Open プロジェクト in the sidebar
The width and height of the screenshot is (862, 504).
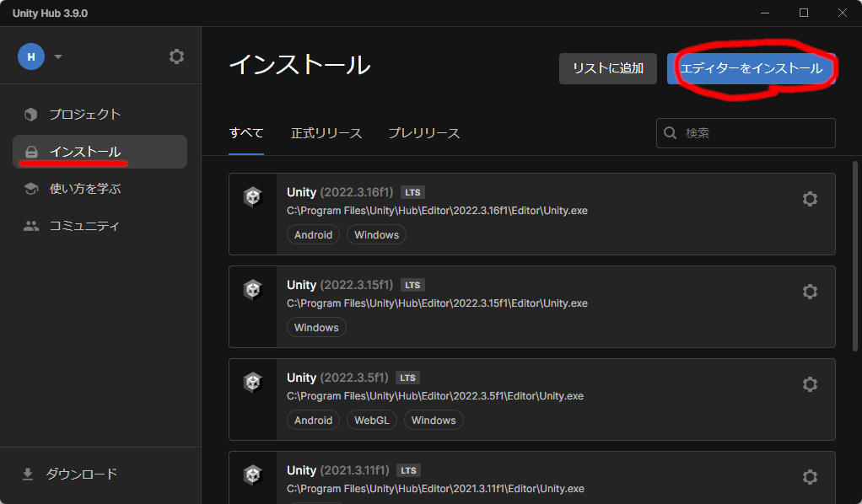(100, 115)
